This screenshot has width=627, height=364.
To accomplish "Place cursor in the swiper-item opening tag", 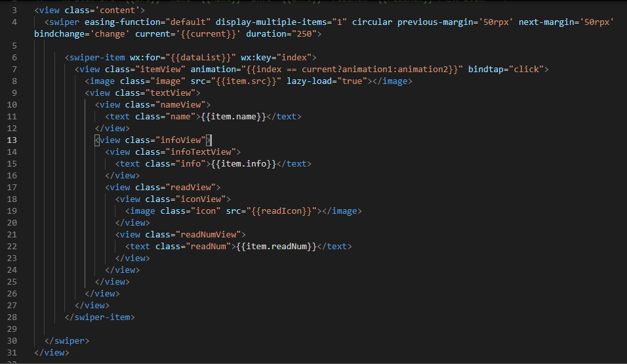I will click(190, 58).
